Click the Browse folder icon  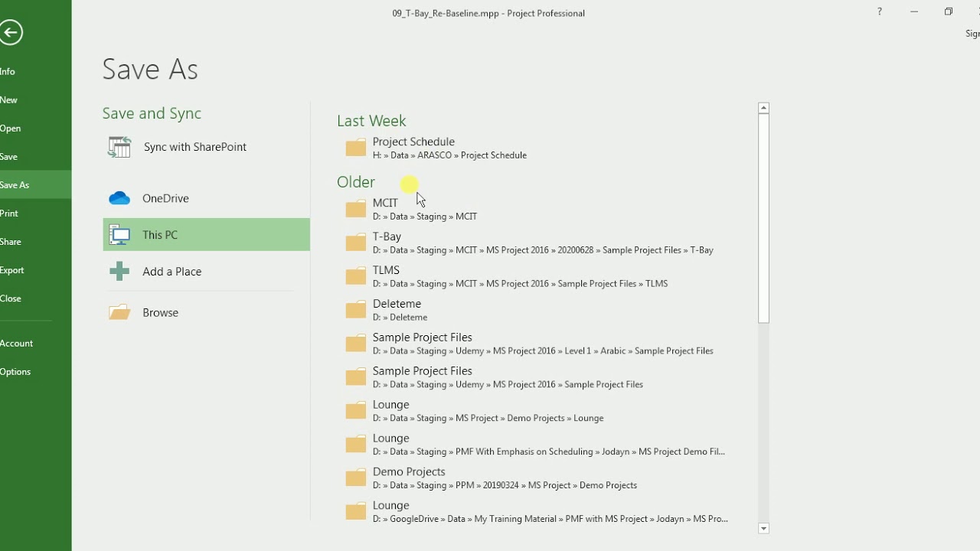click(119, 312)
